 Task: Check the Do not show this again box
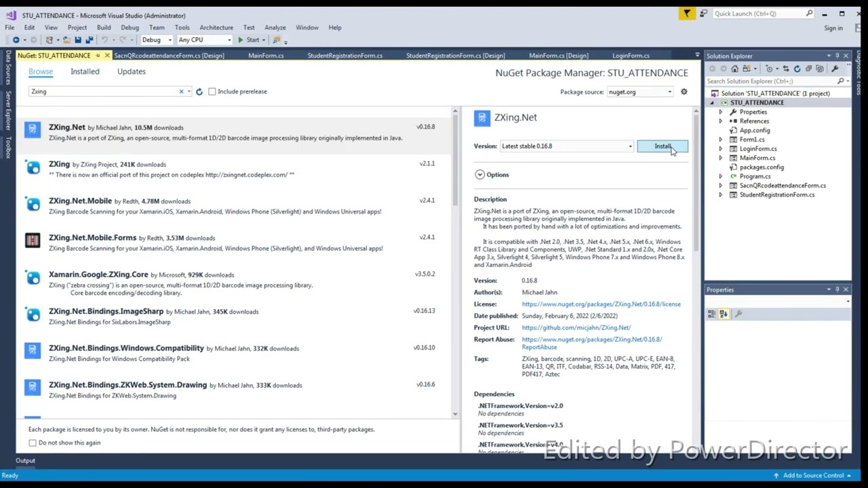tap(33, 443)
